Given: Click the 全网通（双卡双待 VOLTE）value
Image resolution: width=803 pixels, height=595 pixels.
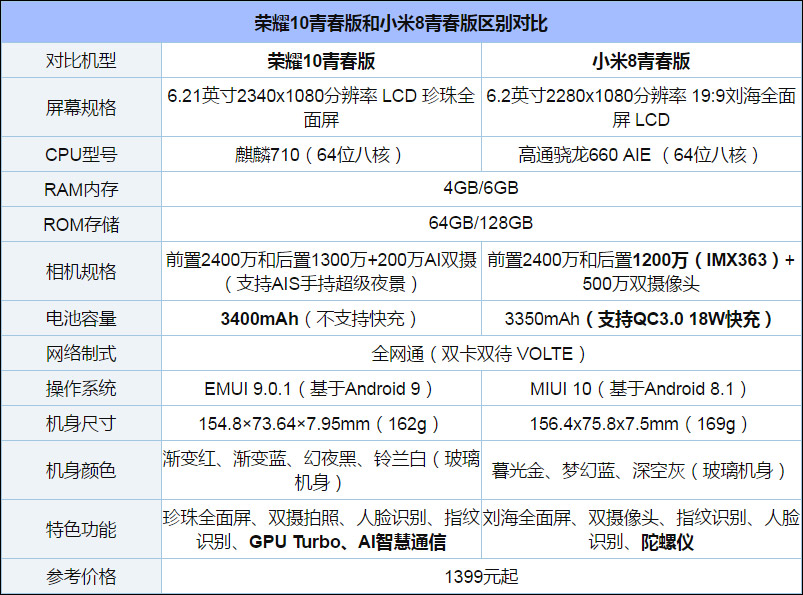Looking at the screenshot, I should (x=481, y=353).
